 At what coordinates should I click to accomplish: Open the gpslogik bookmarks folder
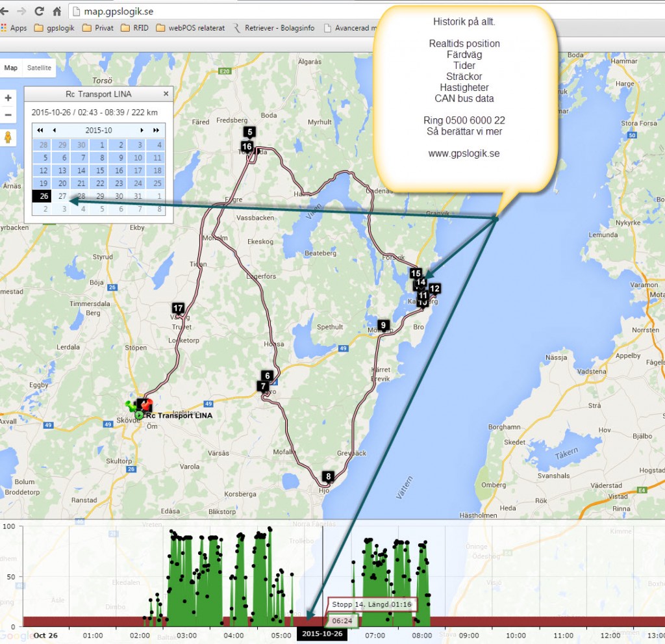point(55,28)
